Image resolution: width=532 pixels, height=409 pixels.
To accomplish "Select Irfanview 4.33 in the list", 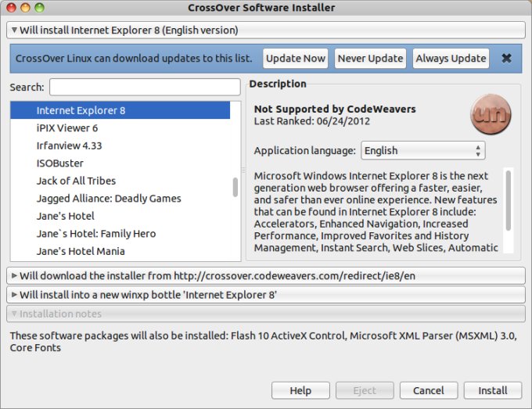I will click(x=120, y=145).
